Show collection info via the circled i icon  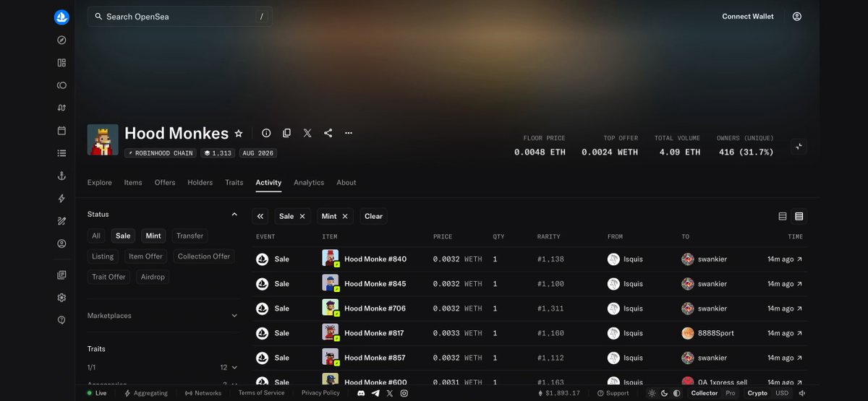[x=266, y=133]
